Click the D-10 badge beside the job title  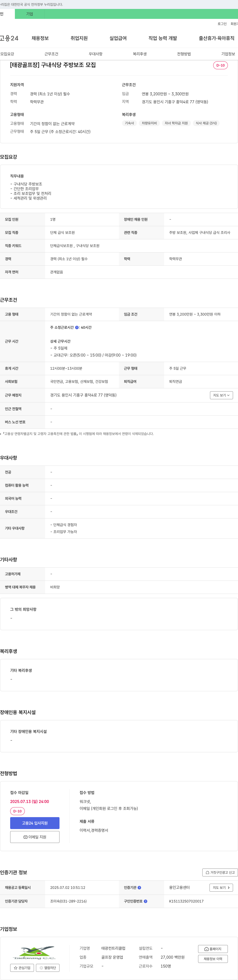click(221, 66)
